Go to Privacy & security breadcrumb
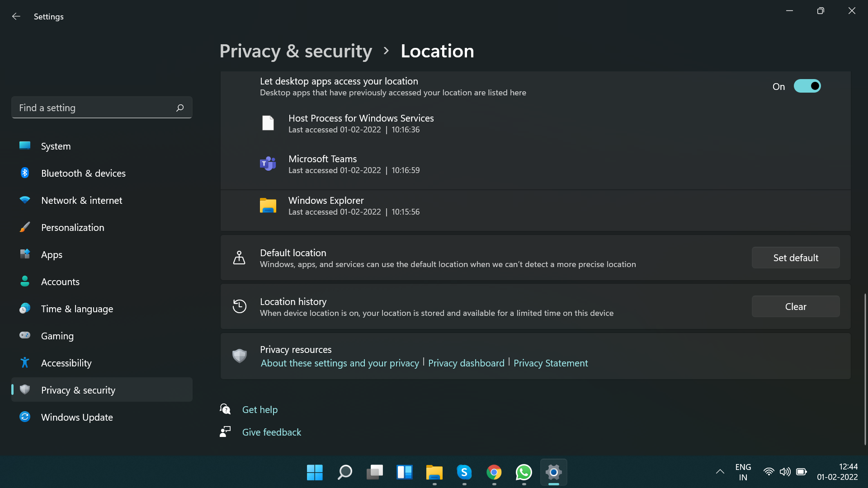The width and height of the screenshot is (868, 488). click(296, 51)
